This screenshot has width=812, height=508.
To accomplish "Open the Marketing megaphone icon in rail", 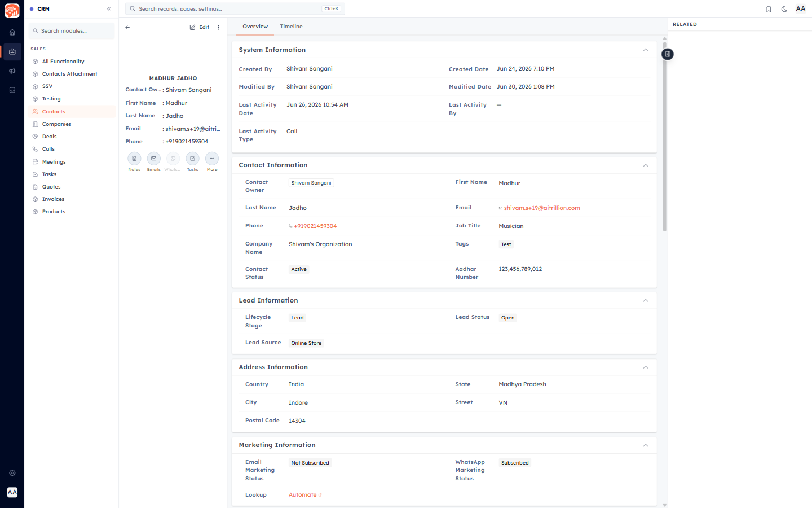I will 12,71.
